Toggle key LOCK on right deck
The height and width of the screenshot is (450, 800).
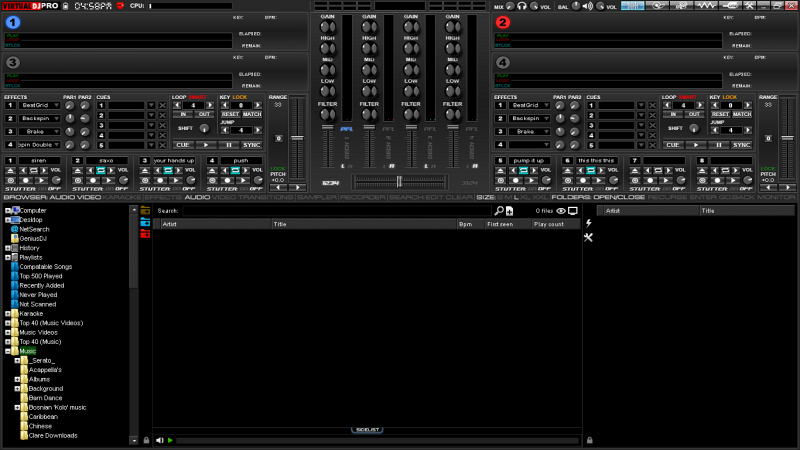click(730, 97)
